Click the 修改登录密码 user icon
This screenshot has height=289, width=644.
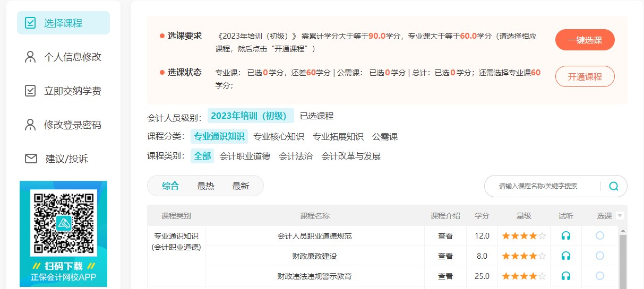coord(30,125)
